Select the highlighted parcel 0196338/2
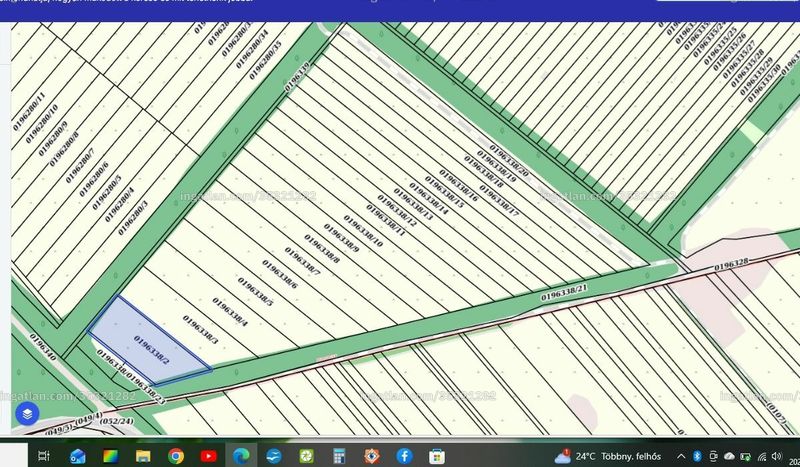The width and height of the screenshot is (800, 467). tap(150, 341)
